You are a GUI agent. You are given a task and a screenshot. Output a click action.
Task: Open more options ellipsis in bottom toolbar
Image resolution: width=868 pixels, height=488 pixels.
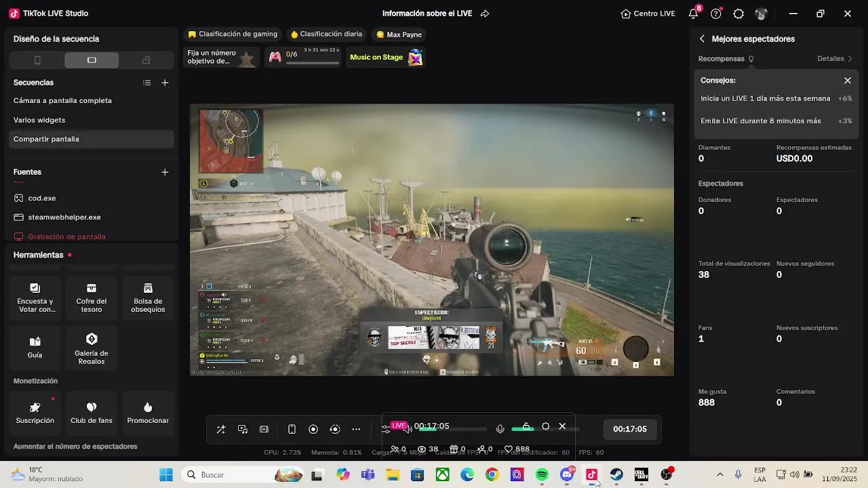click(x=356, y=429)
